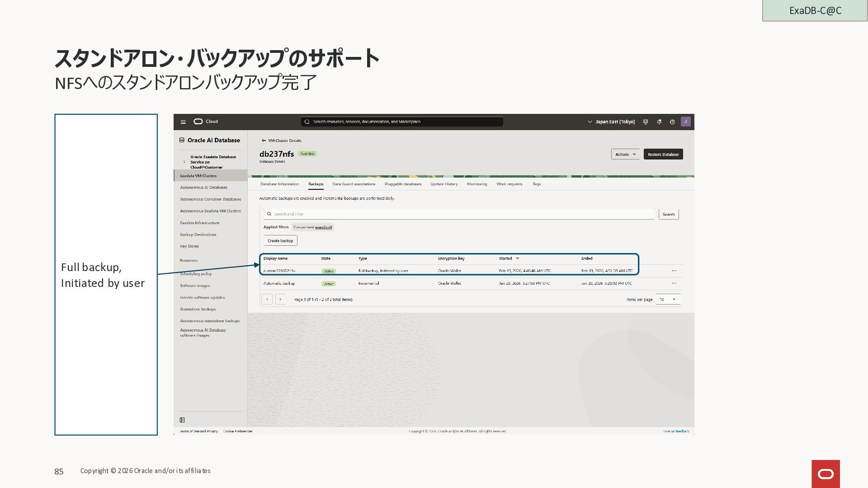Viewport: 868px width, 488px height.
Task: Switch to the Work requests tab
Action: (509, 184)
